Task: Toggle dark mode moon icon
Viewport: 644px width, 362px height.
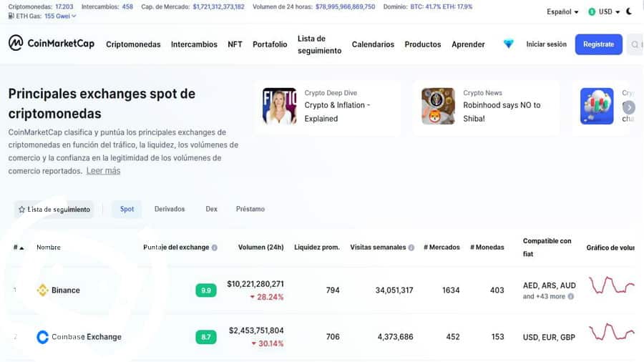Action: (629, 11)
